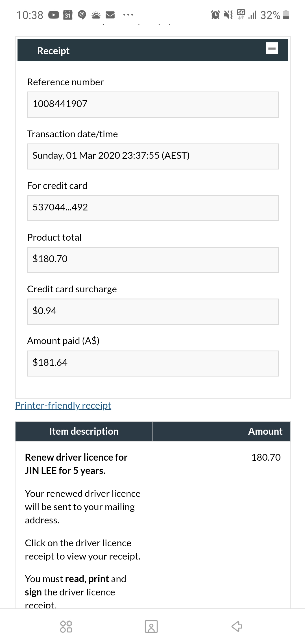The height and width of the screenshot is (644, 305).
Task: Open the Printer-friendly receipt link
Action: pos(63,405)
